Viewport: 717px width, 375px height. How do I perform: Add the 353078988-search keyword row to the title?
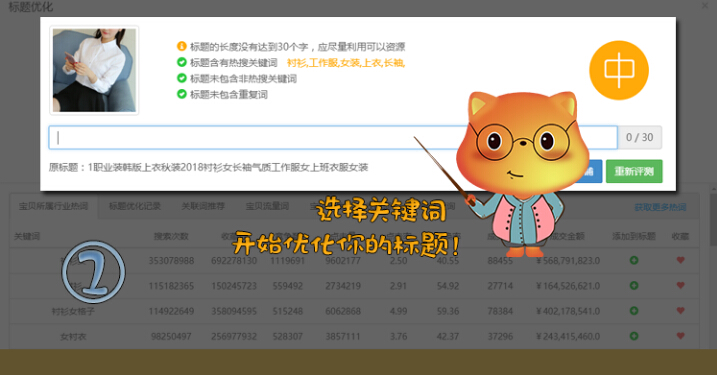(634, 260)
